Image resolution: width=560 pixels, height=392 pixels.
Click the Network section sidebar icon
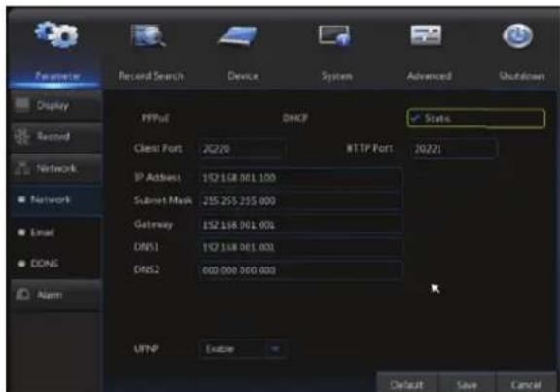[x=22, y=168]
